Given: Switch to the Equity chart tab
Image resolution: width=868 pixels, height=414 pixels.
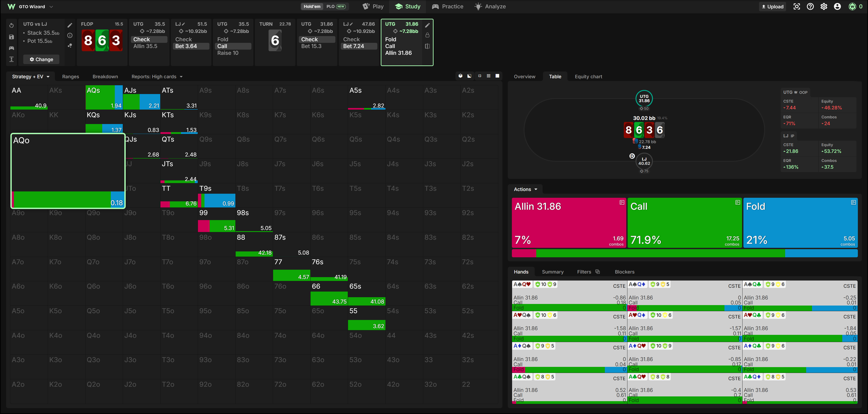Looking at the screenshot, I should point(588,76).
